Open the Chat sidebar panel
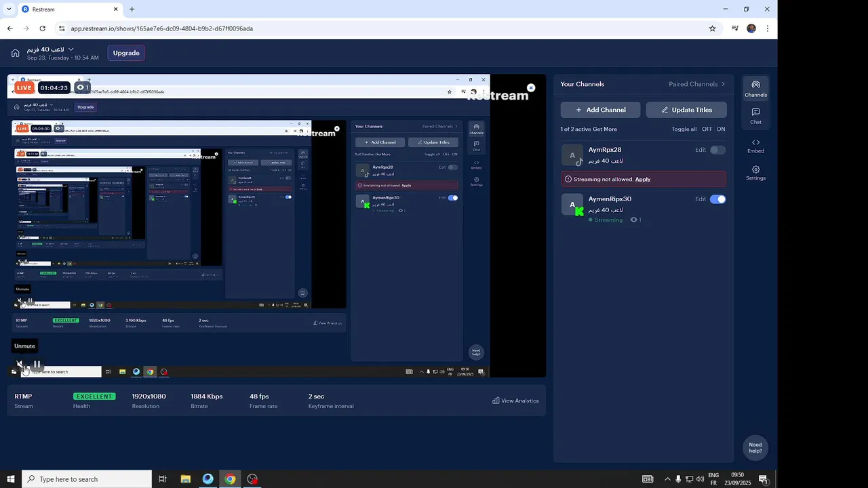The height and width of the screenshot is (488, 868). (x=755, y=116)
